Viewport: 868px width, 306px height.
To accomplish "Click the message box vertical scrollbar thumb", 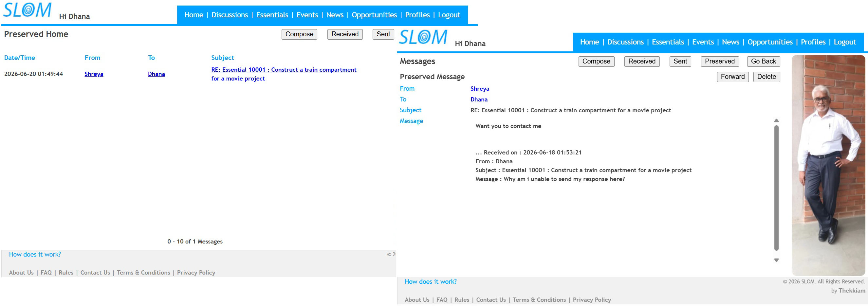I will tap(776, 188).
